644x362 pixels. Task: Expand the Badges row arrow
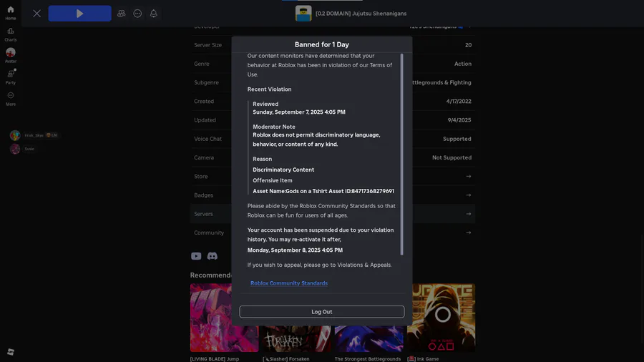469,195
